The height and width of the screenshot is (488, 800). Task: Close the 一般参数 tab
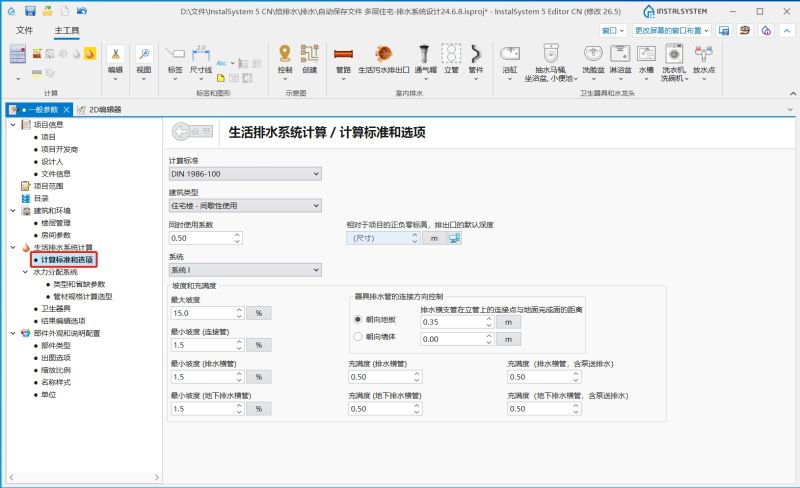66,110
